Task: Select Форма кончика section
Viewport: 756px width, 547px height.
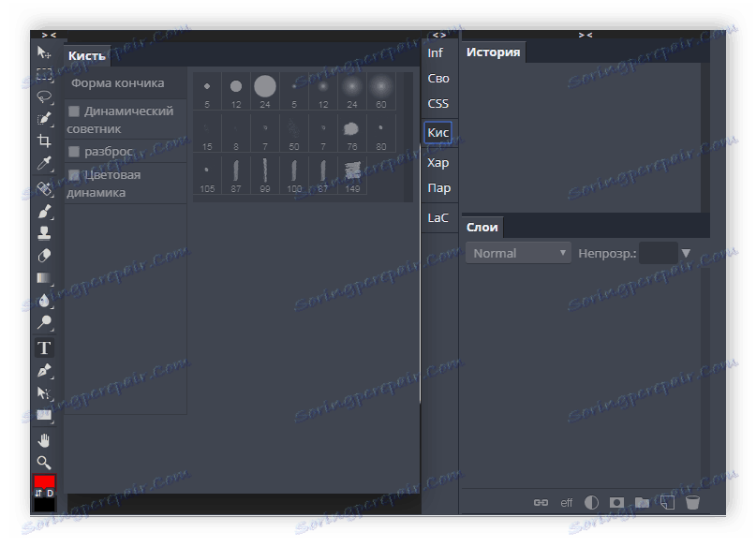Action: click(126, 83)
